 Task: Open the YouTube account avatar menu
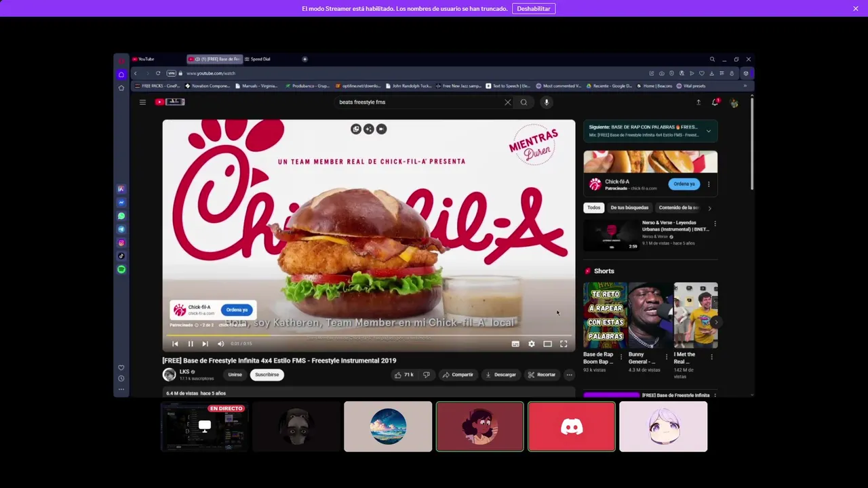[x=734, y=103]
